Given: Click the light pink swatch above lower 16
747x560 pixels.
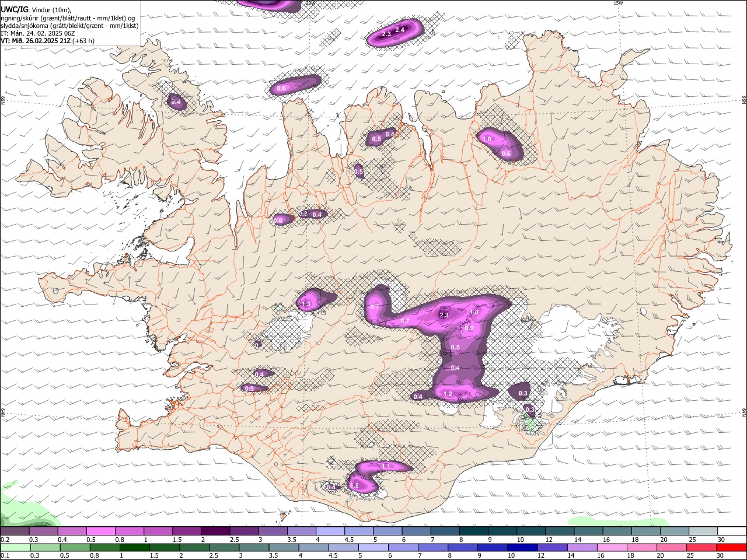Looking at the screenshot, I should point(611,548).
